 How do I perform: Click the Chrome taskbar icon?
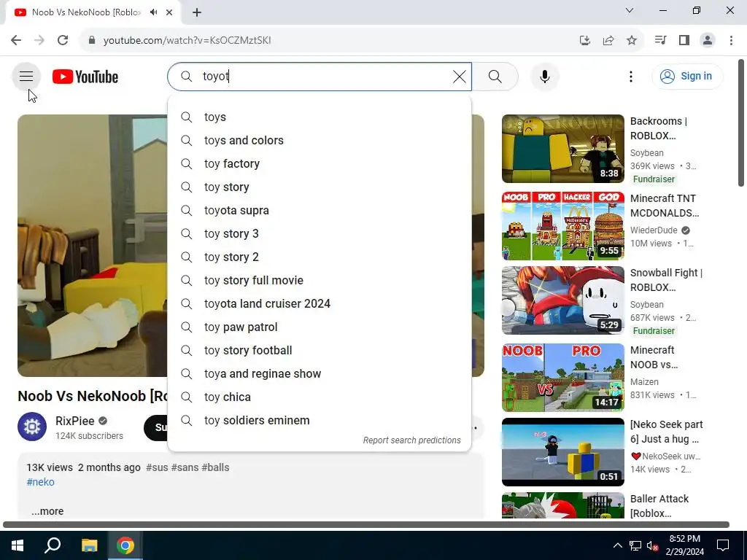tap(125, 545)
